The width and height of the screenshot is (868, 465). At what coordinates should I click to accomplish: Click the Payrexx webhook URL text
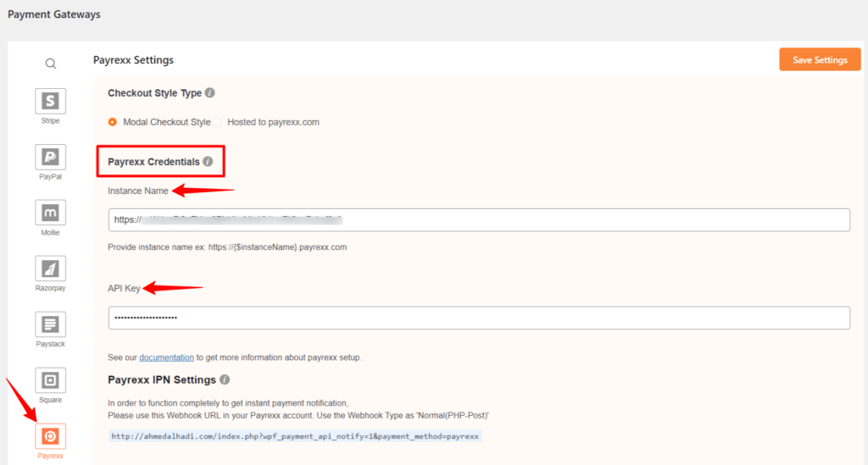coord(295,436)
